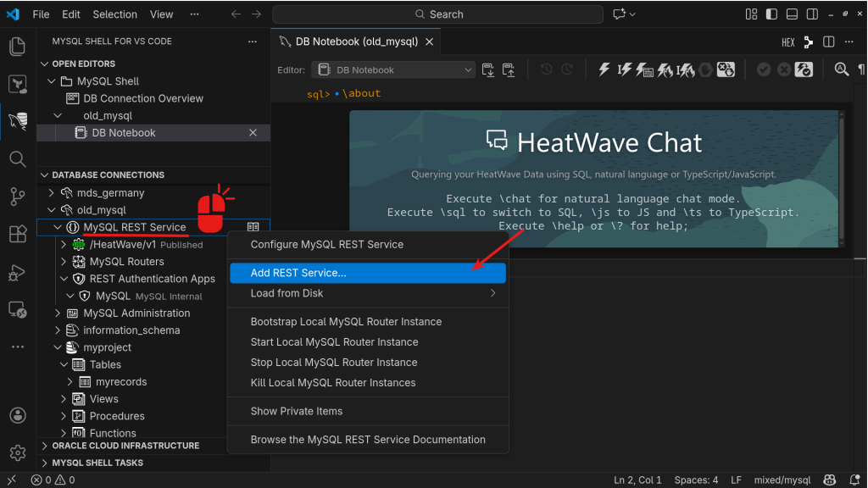Screen dimensions: 868x488
Task: Open the Editor DB Notebook dropdown
Action: click(x=393, y=69)
